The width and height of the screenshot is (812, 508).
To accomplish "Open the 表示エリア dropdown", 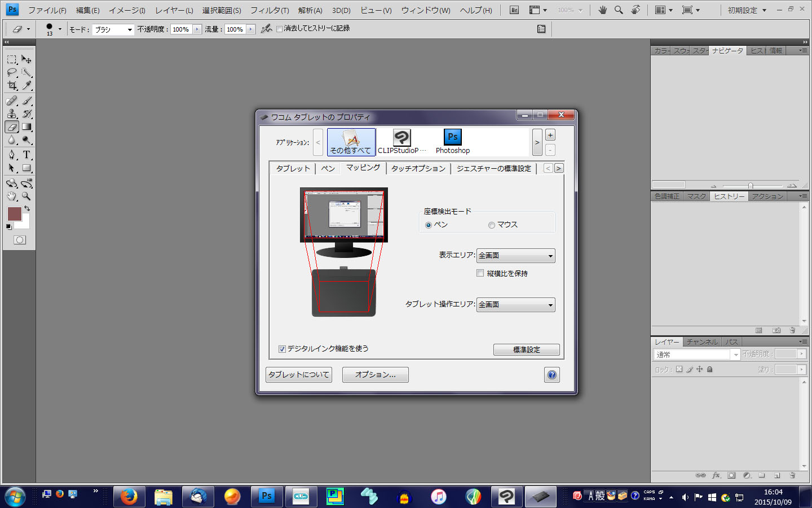I will (x=515, y=256).
